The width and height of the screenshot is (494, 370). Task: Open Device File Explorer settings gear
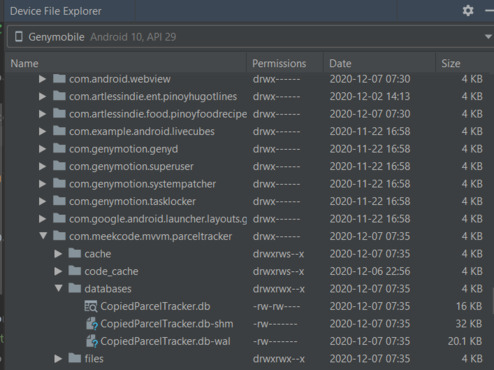pos(468,10)
